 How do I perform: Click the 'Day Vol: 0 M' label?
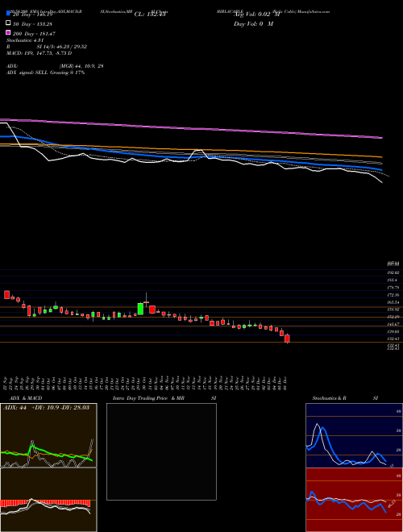(x=253, y=24)
